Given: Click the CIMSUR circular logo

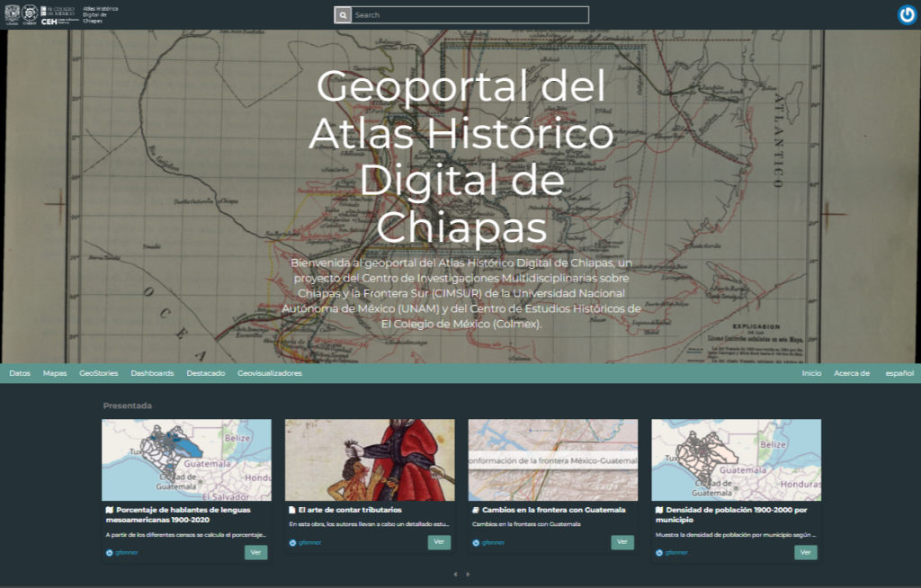Looking at the screenshot, I should (x=30, y=14).
